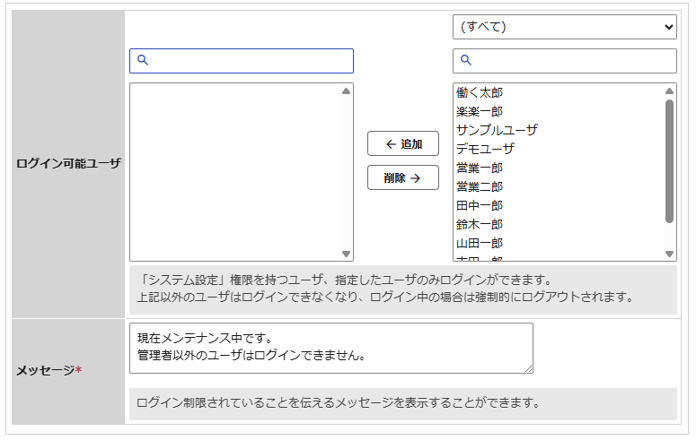Click the message textarea resize handle
This screenshot has height=440, width=696.
pos(529,369)
